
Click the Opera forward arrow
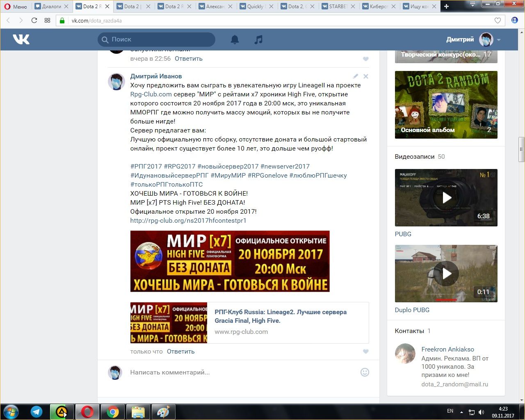(x=21, y=21)
